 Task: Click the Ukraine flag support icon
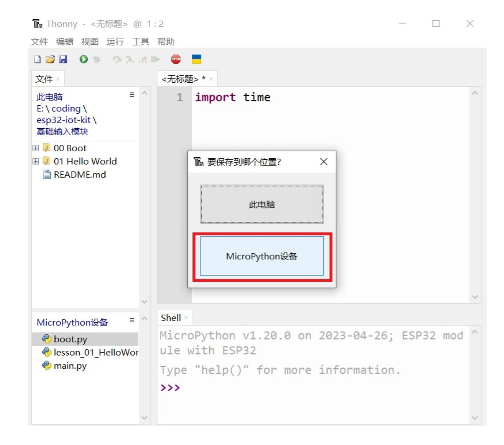point(197,59)
